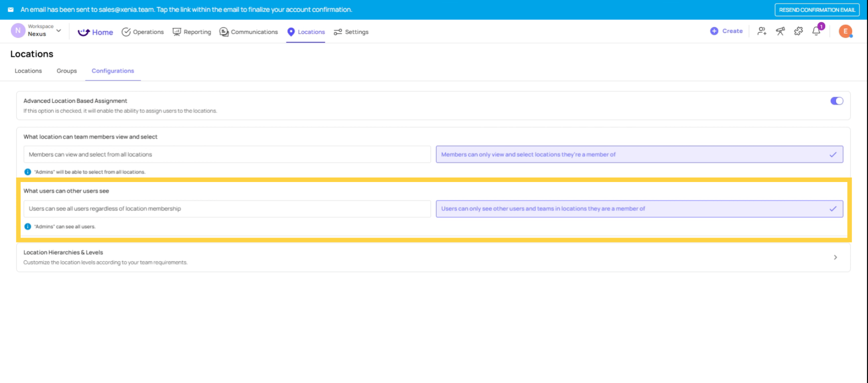Click the puzzle piece integrations icon

798,31
